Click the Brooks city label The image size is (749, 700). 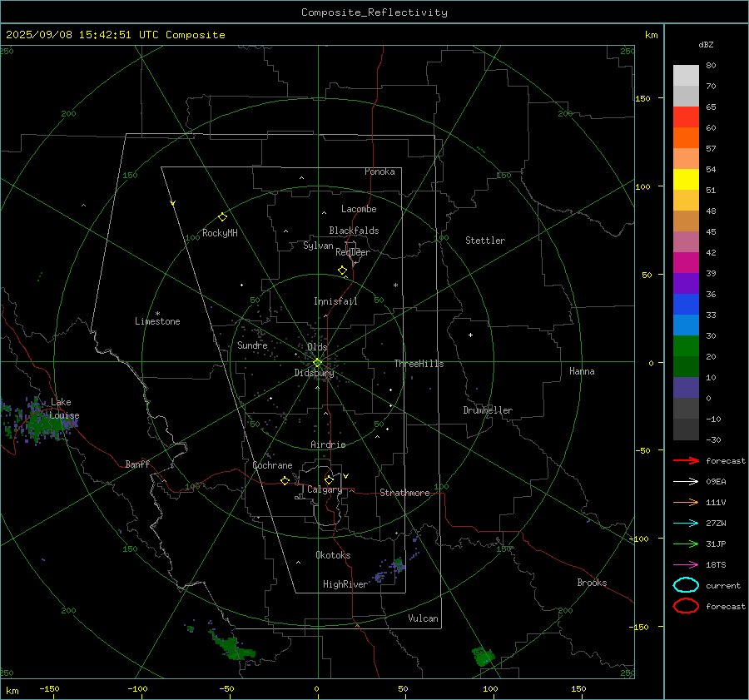(592, 583)
